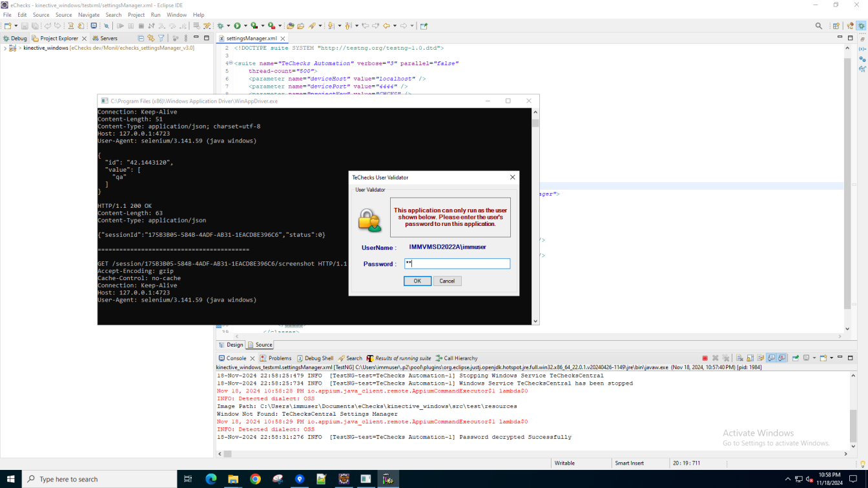Click Open Console icon in Console toolbar
Viewport: 868px width, 488px height.
(823, 358)
